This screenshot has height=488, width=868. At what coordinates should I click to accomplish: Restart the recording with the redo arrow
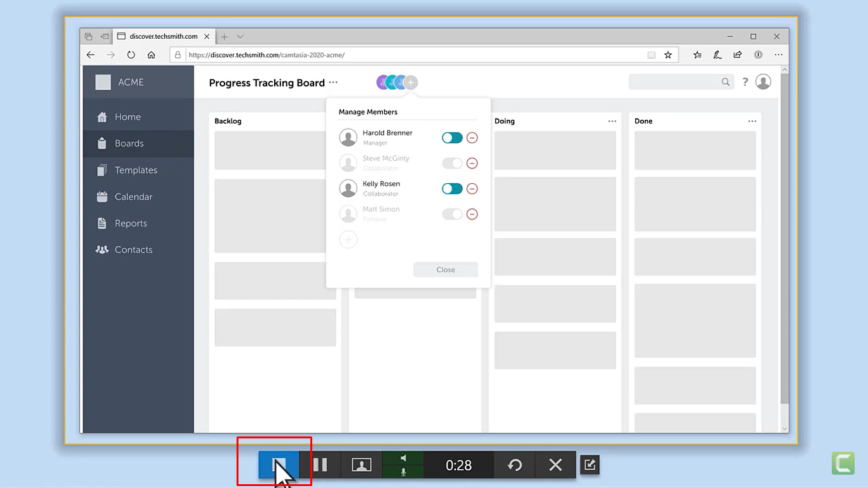point(514,464)
